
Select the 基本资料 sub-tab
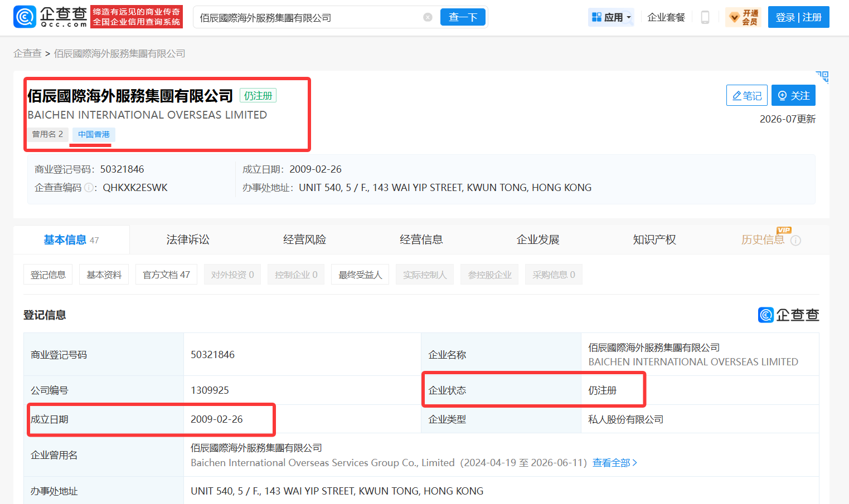(104, 275)
